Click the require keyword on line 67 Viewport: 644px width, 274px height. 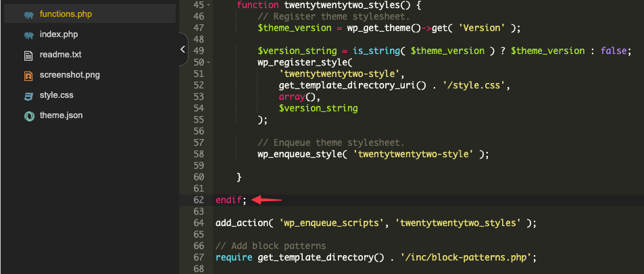tap(234, 258)
